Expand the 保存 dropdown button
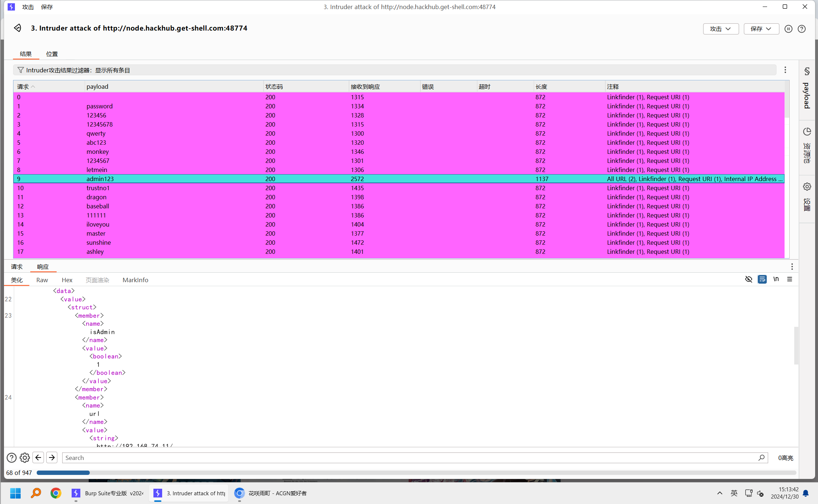The width and height of the screenshot is (818, 504). coord(761,29)
